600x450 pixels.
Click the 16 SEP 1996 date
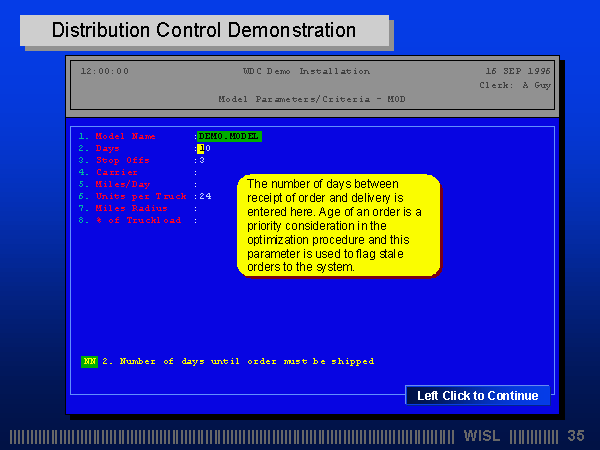point(518,71)
